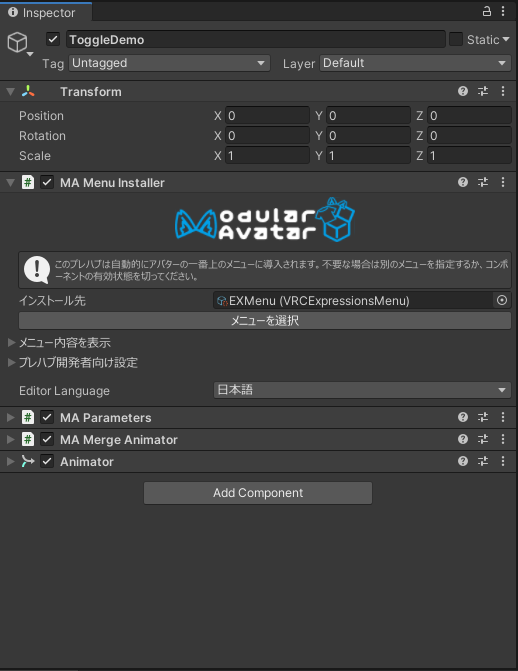The height and width of the screenshot is (671, 518).
Task: Click the メニューを選択 button
Action: coord(265,321)
